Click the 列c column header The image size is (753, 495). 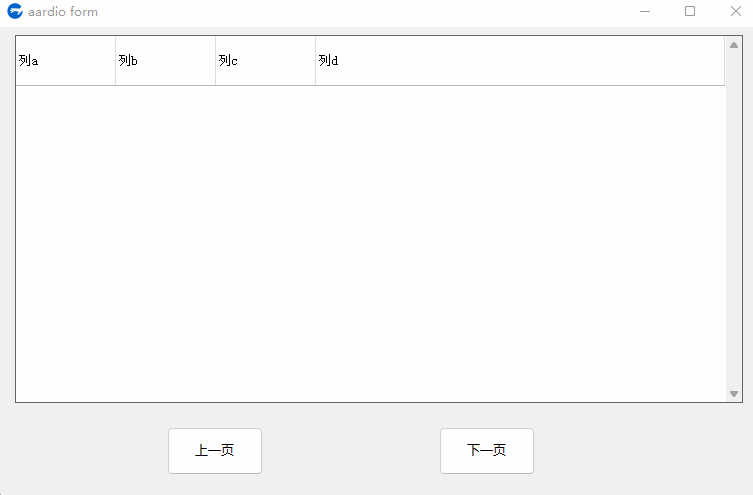pos(266,60)
